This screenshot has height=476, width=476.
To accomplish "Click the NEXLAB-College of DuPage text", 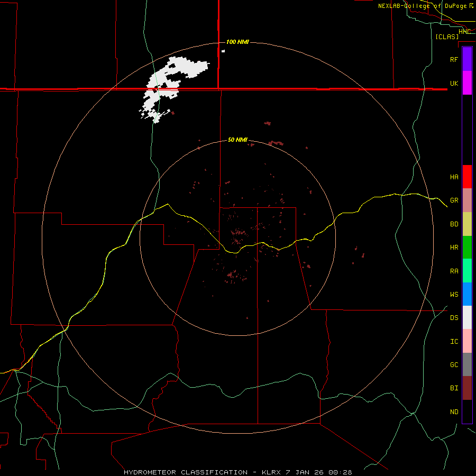I will click(422, 6).
